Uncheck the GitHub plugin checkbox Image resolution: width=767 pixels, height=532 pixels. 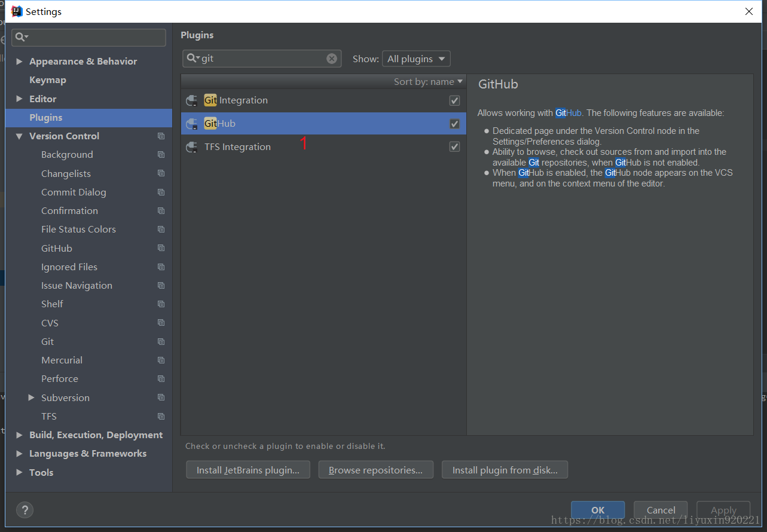tap(454, 124)
